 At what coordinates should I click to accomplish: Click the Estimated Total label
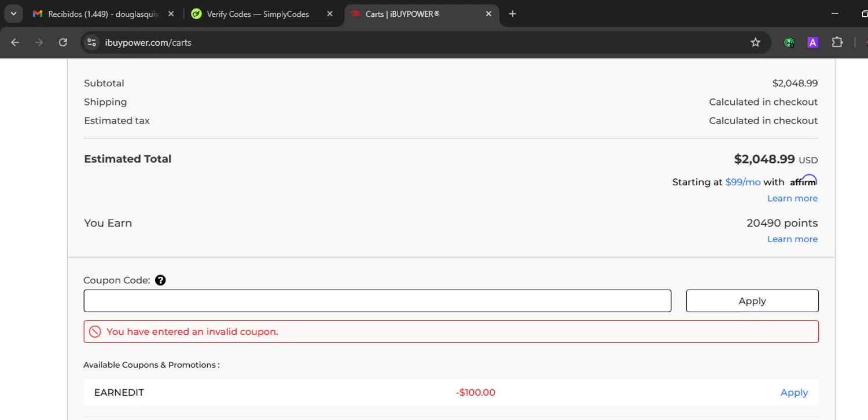coord(127,159)
